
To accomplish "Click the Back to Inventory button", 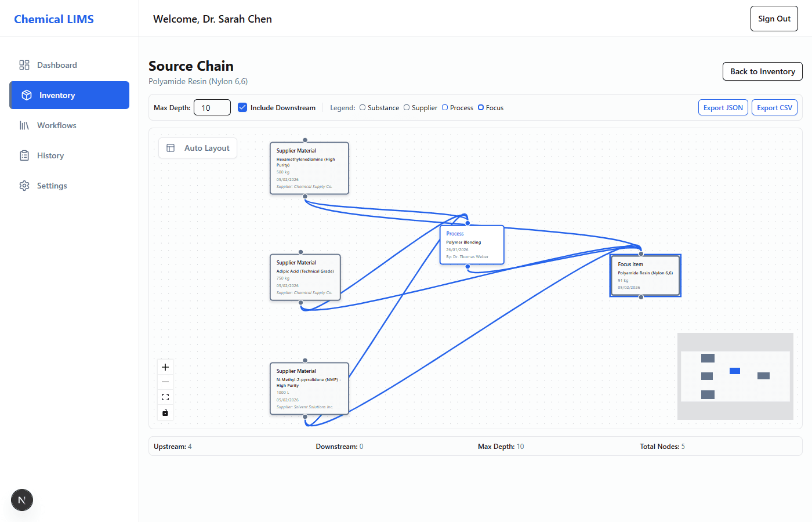I will point(762,71).
